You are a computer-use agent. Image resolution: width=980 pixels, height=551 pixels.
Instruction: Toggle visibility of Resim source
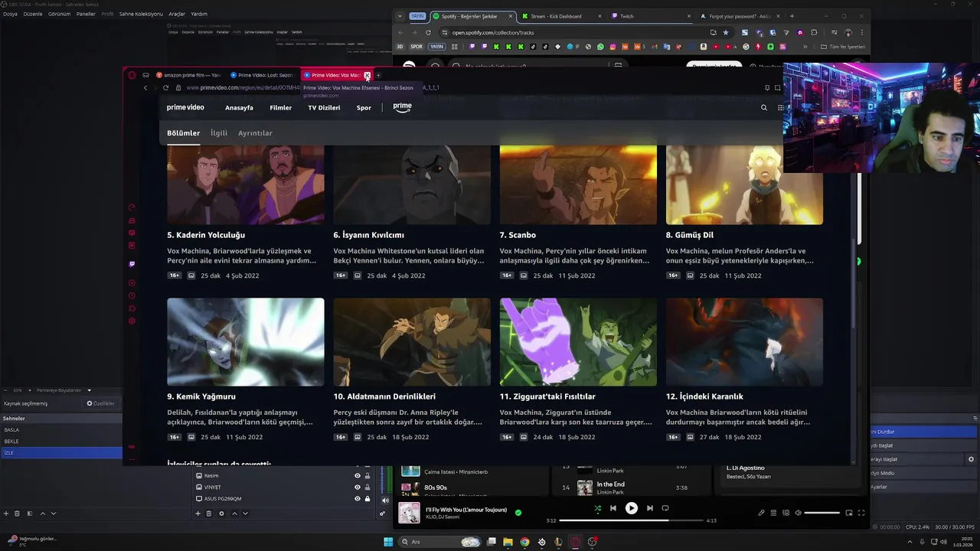pyautogui.click(x=357, y=475)
